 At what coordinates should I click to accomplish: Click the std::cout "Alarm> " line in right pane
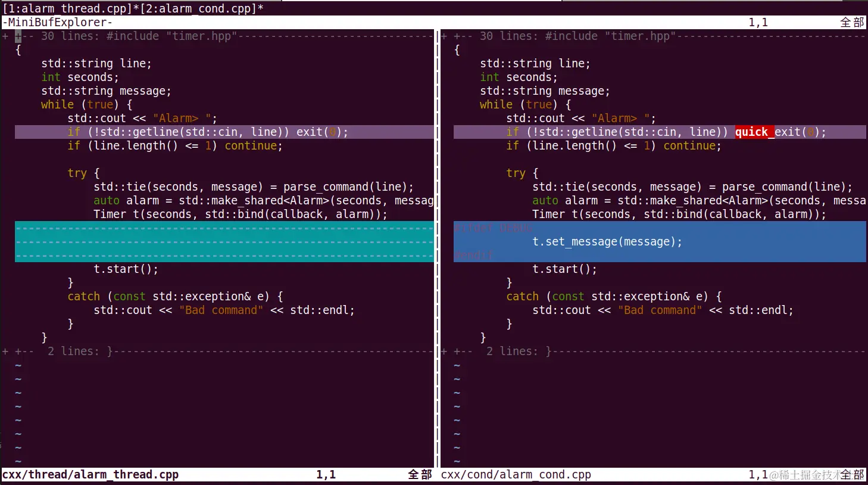point(581,118)
